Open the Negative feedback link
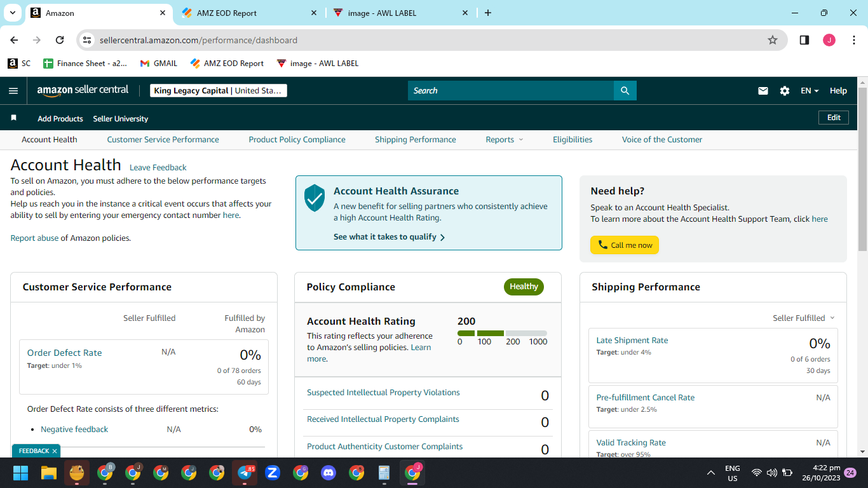 [x=74, y=430]
